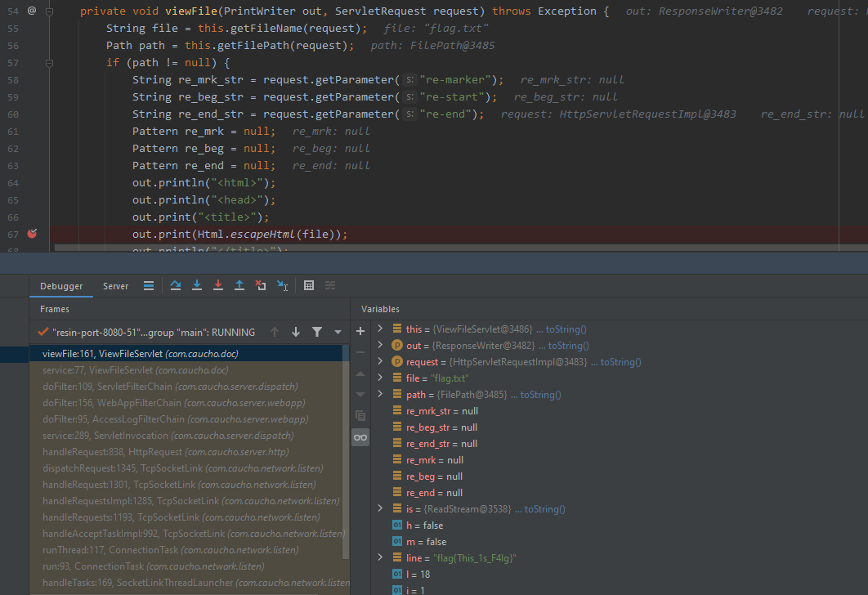Click duplicate watch copy icon
The height and width of the screenshot is (595, 868).
(x=360, y=416)
